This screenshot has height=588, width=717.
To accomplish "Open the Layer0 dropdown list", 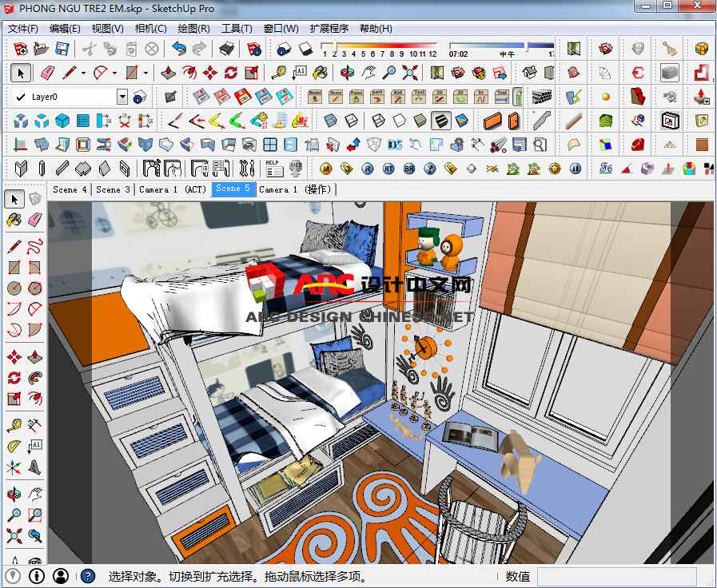I will pyautogui.click(x=122, y=97).
